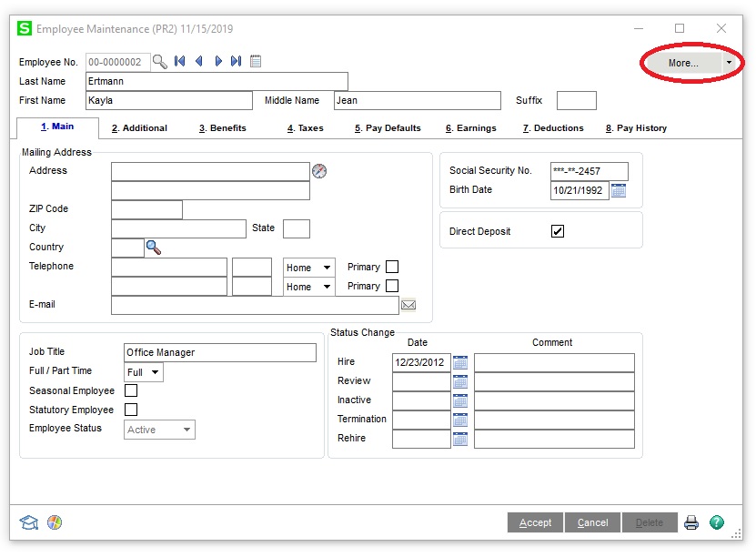Open first telephone type Home dropdown
The height and width of the screenshot is (557, 756).
click(x=327, y=268)
